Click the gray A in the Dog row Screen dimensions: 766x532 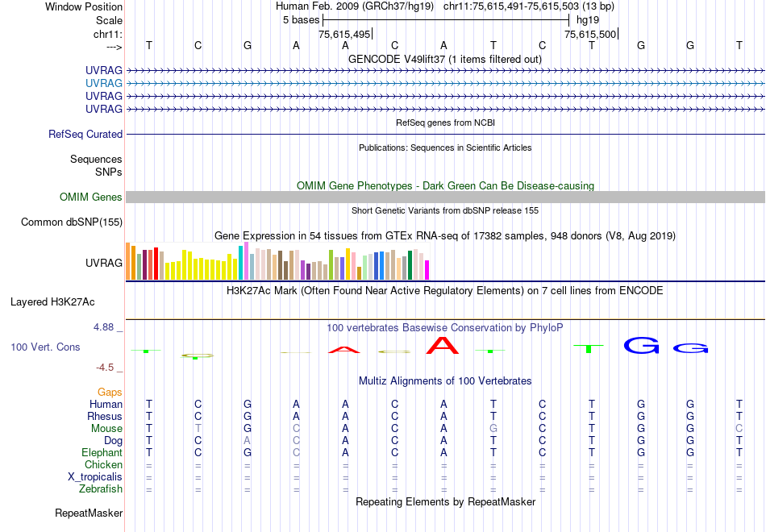point(248,441)
